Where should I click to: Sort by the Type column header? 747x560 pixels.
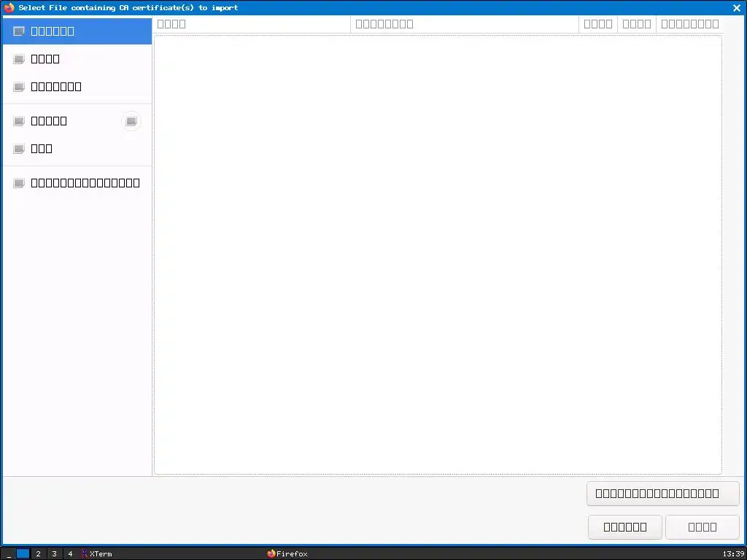click(636, 24)
